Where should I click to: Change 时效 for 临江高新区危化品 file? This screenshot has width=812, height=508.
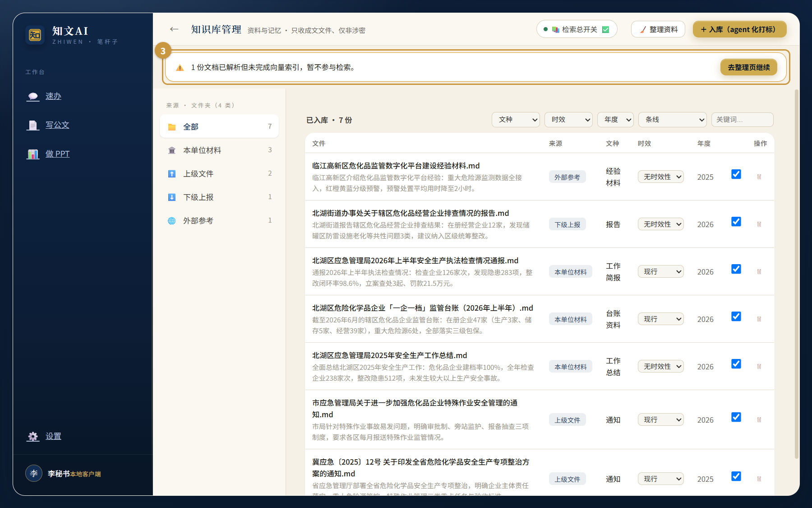(660, 177)
